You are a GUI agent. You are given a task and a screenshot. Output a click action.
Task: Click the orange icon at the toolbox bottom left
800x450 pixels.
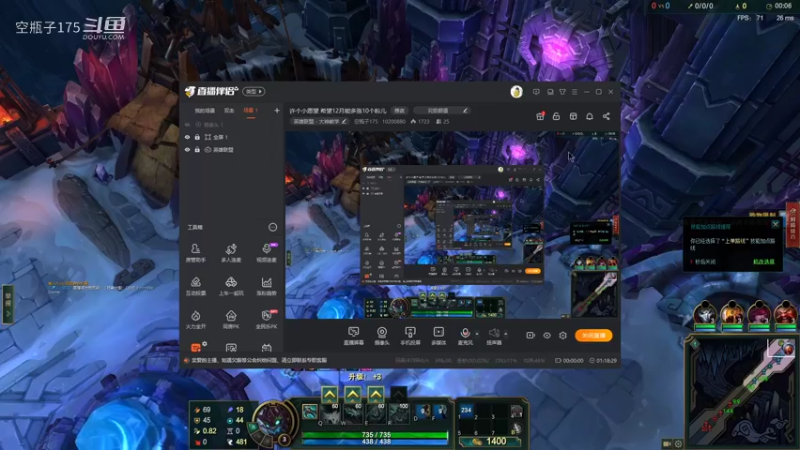(x=195, y=348)
